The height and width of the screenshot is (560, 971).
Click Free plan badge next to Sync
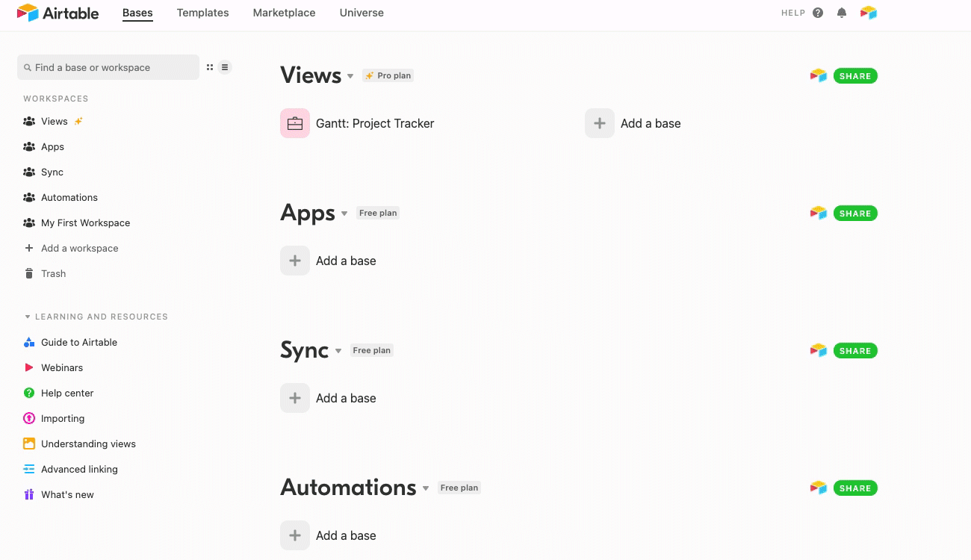coord(372,350)
